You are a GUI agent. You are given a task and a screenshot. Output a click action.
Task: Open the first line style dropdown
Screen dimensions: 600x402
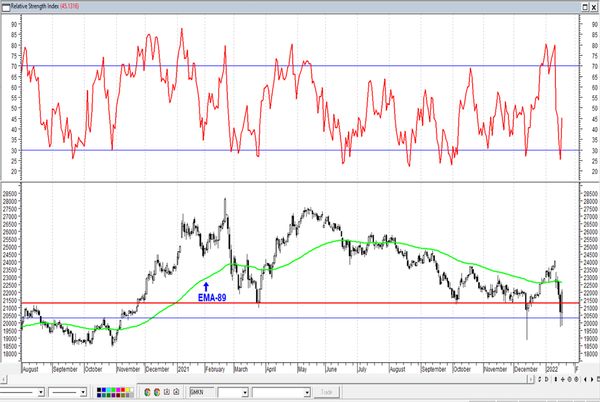pyautogui.click(x=40, y=393)
